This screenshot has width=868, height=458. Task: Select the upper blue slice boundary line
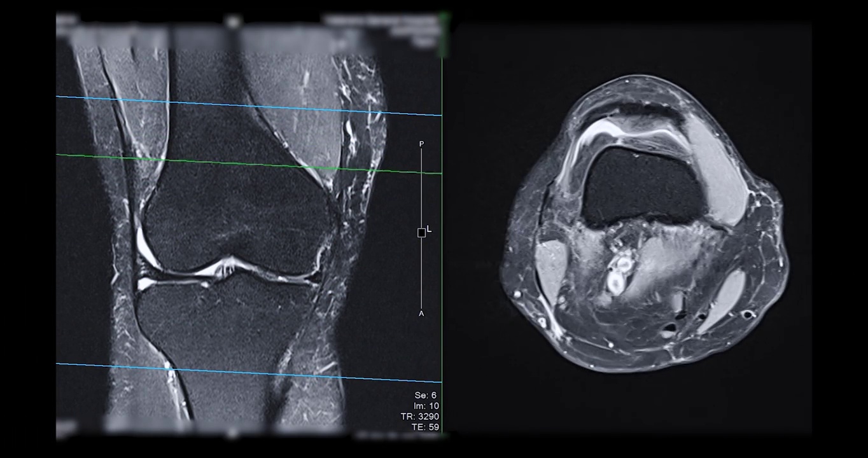pyautogui.click(x=249, y=106)
